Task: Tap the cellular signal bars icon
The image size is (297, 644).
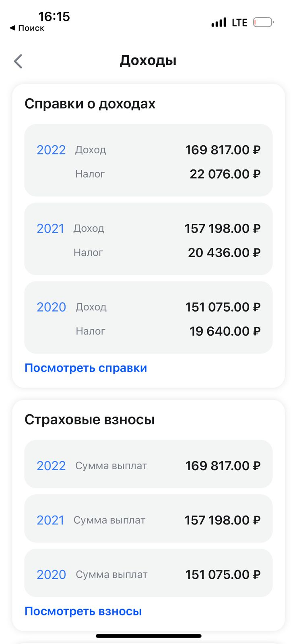Action: point(219,22)
